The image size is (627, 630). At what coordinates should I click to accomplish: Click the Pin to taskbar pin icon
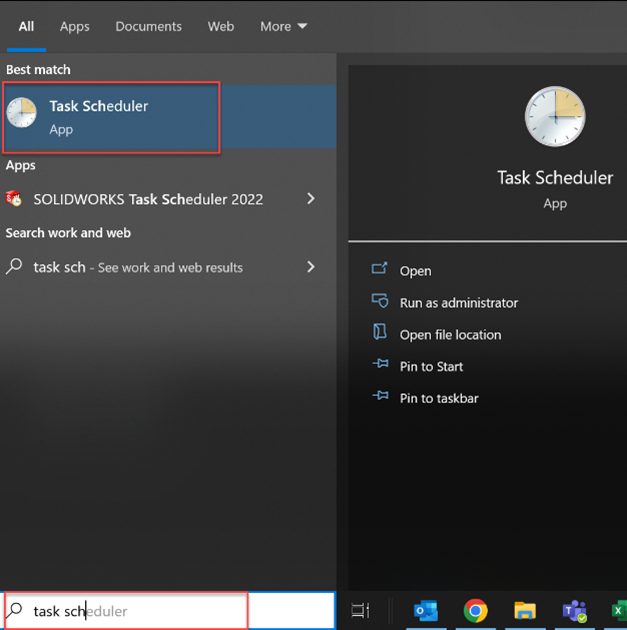[x=380, y=396]
